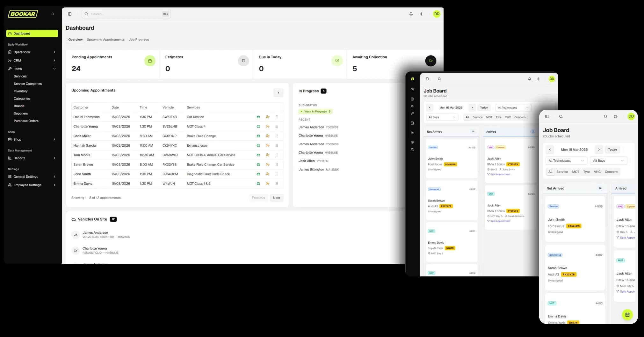The height and width of the screenshot is (337, 644).
Task: Switch to the Upcoming Appointments tab
Action: [x=105, y=40]
